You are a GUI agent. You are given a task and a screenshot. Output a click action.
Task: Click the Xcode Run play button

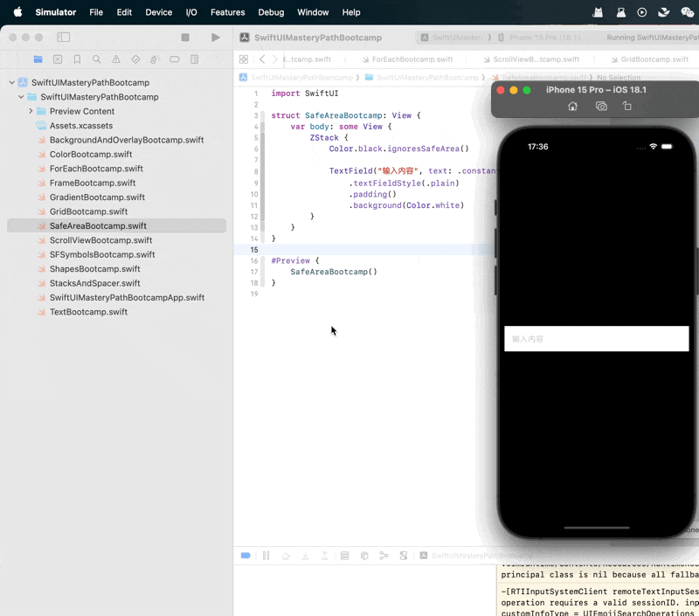tap(216, 38)
